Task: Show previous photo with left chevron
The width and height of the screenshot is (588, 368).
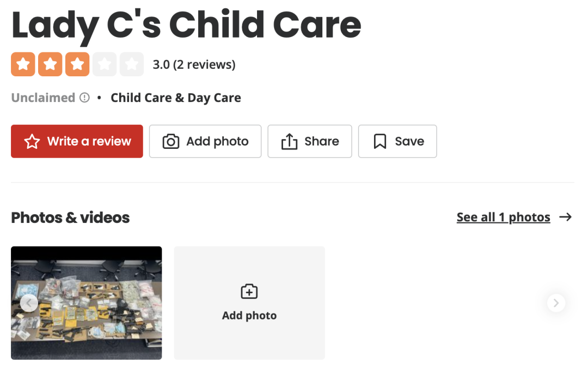Action: [x=29, y=303]
